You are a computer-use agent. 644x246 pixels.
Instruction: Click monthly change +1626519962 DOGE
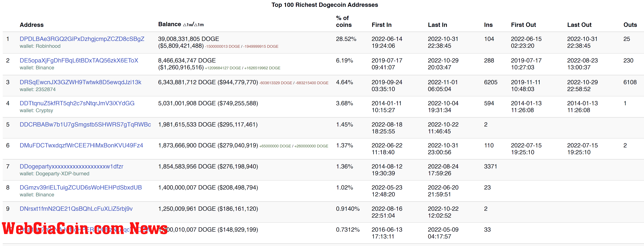tap(262, 68)
